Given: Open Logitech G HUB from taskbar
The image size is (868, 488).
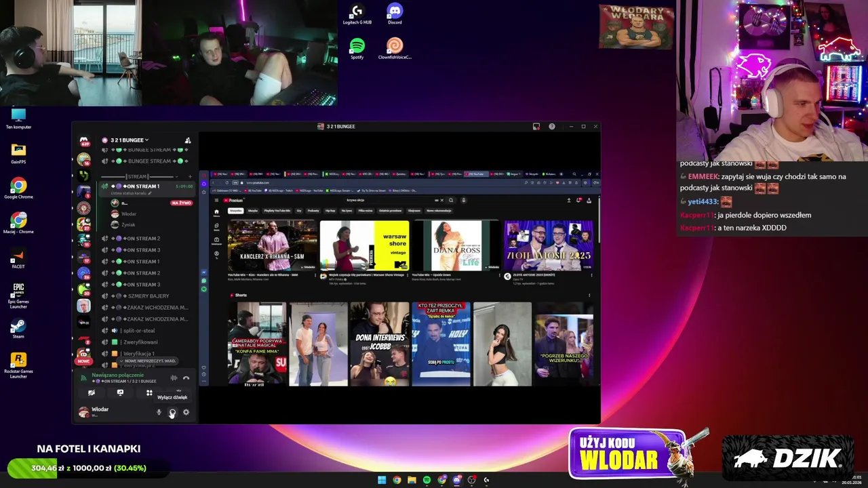Looking at the screenshot, I should coord(486,480).
